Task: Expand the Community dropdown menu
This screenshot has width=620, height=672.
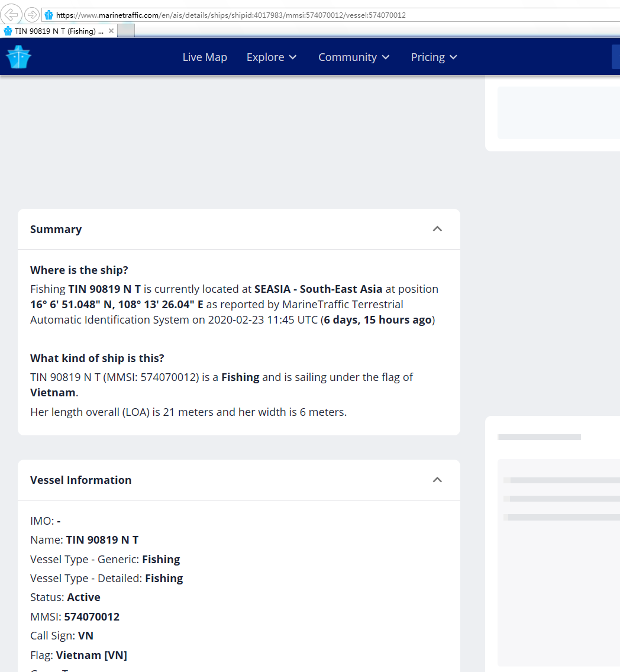Action: (354, 57)
